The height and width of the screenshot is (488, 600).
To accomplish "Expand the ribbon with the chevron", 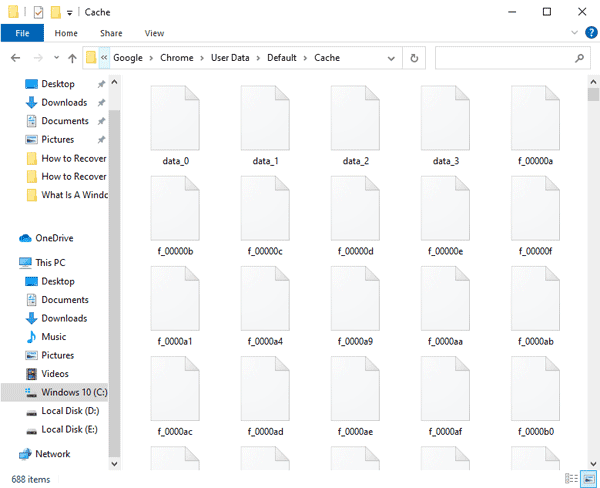I will 574,33.
